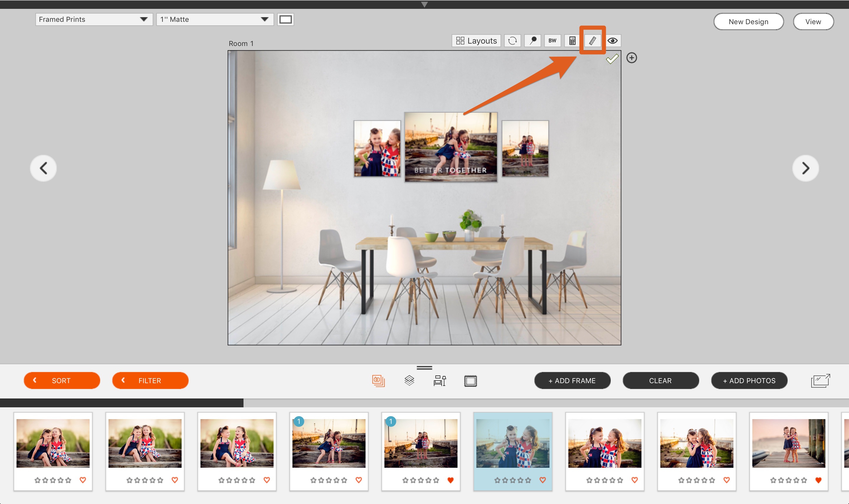Click the double-line panel divider handle

pos(424,368)
